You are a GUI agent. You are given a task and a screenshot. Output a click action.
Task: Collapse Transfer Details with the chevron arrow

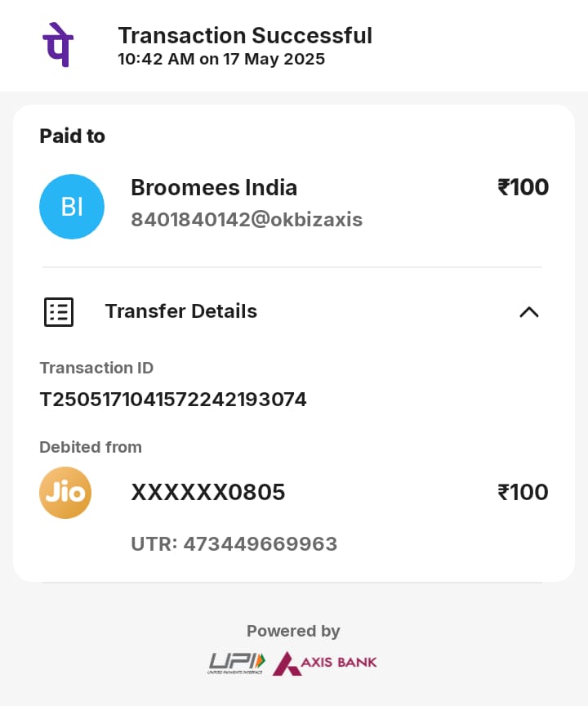[529, 312]
